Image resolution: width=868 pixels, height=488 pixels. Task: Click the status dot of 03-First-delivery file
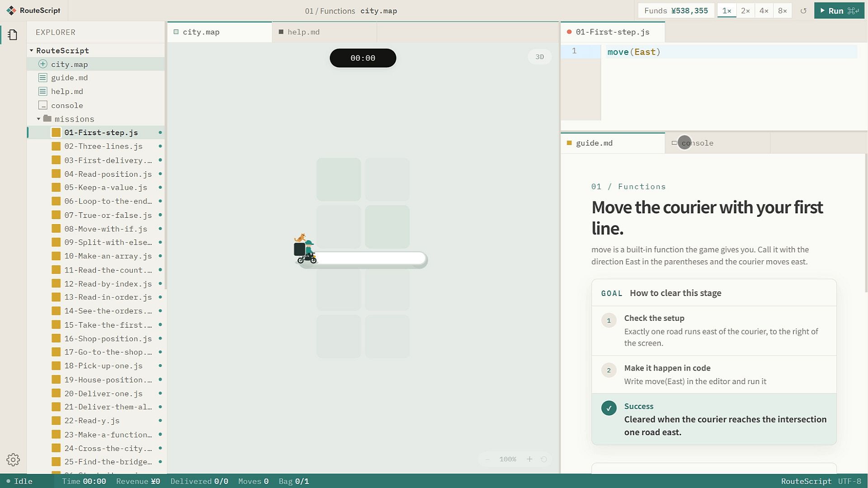[160, 160]
